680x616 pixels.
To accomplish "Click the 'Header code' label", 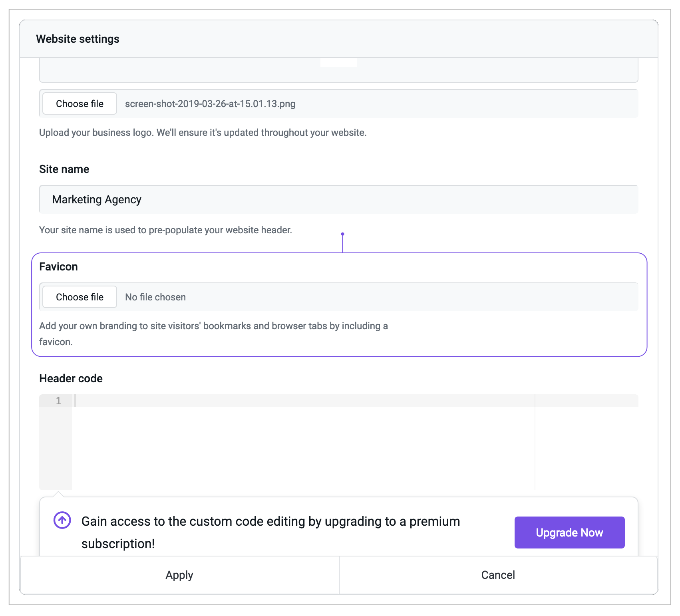I will tap(71, 379).
